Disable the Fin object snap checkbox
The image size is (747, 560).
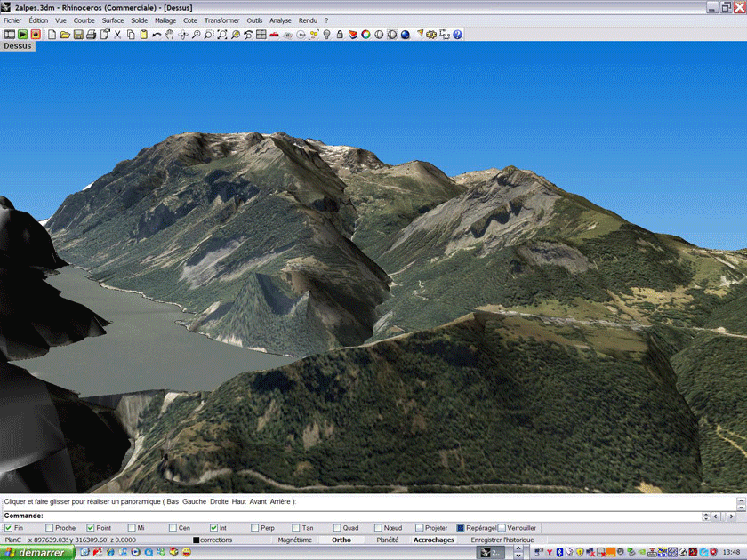(x=8, y=528)
